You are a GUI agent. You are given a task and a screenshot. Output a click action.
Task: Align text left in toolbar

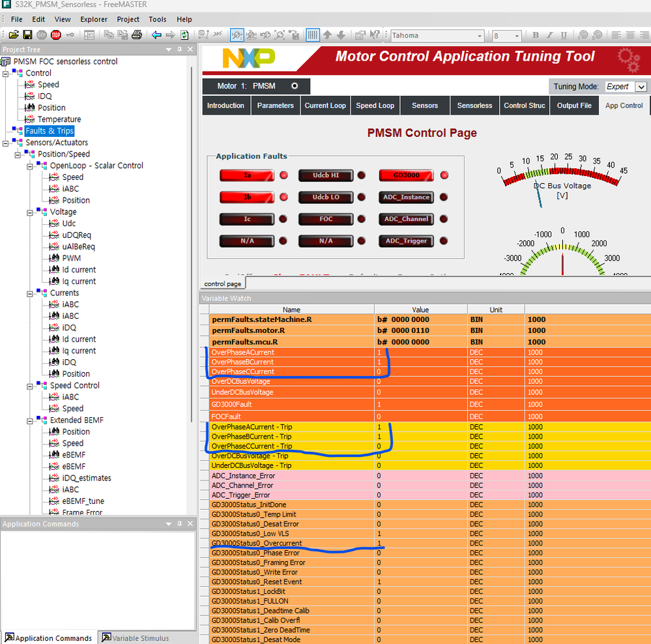pyautogui.click(x=616, y=35)
